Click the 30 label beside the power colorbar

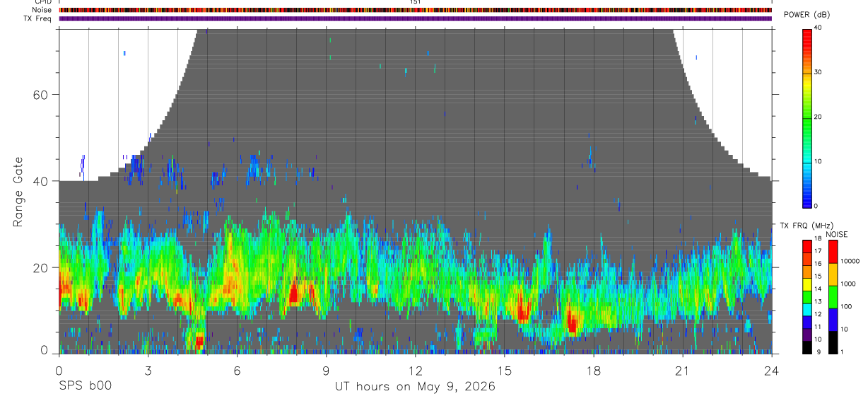[x=819, y=72]
